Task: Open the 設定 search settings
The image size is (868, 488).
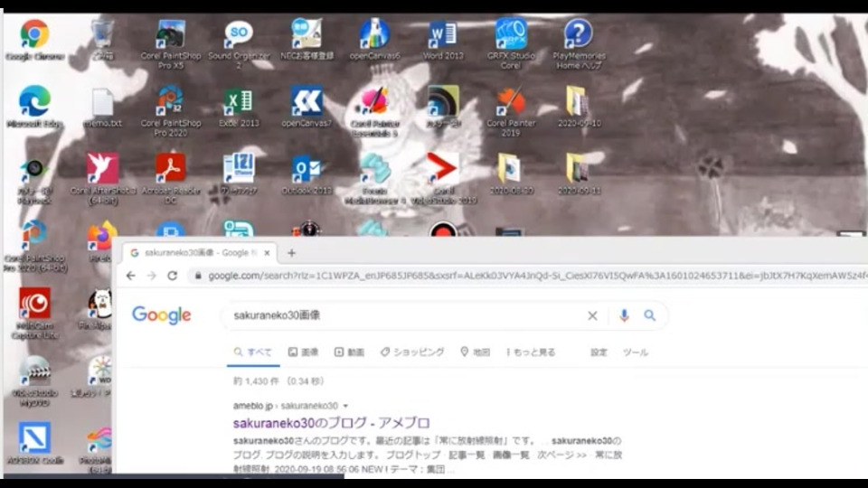Action: pos(599,352)
